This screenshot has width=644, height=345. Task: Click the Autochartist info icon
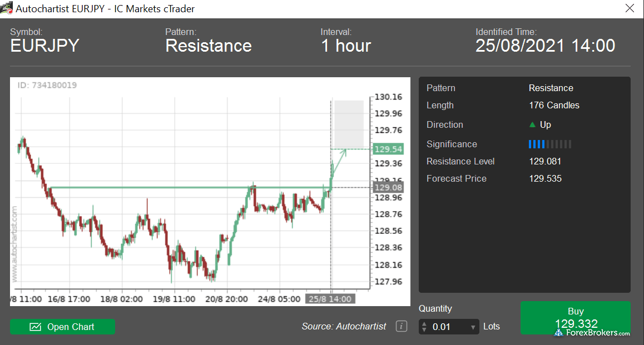pos(402,327)
